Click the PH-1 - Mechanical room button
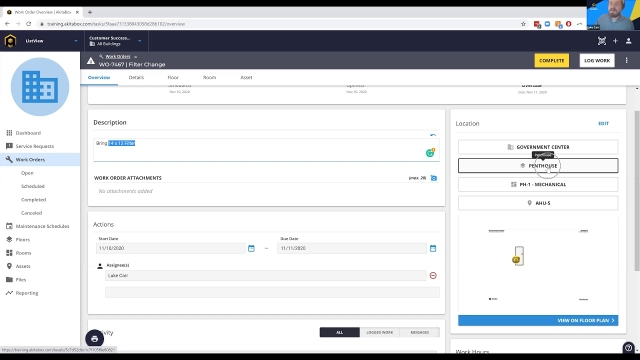 pyautogui.click(x=538, y=184)
